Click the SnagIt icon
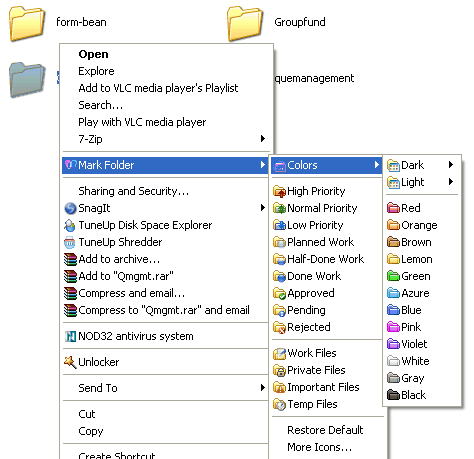Image resolution: width=474 pixels, height=459 pixels. coord(70,208)
